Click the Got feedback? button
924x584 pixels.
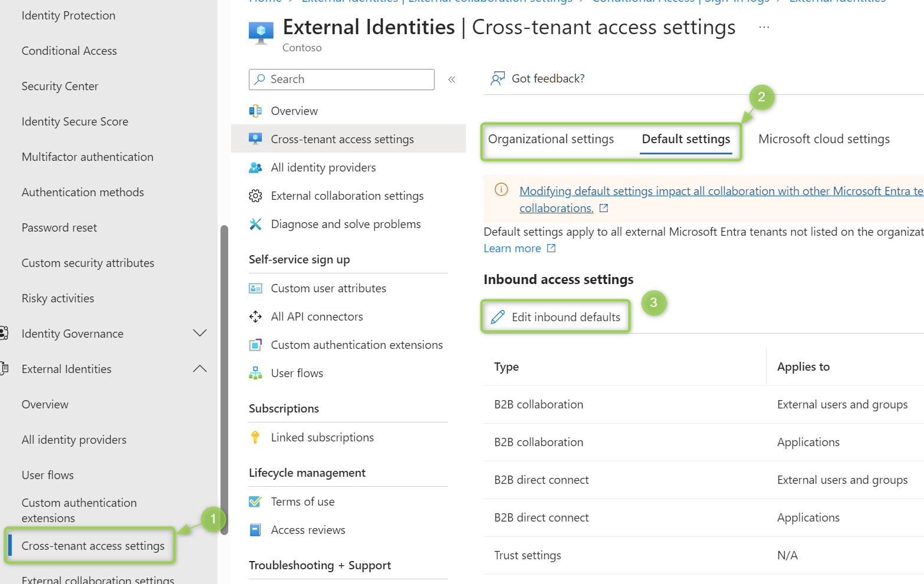(538, 78)
